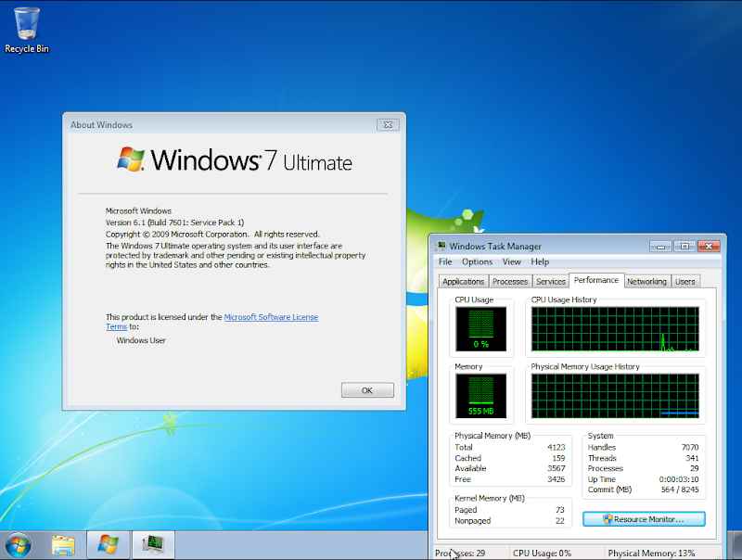
Task: Click the Windows 7 Ultimate logo banner
Action: (235, 159)
